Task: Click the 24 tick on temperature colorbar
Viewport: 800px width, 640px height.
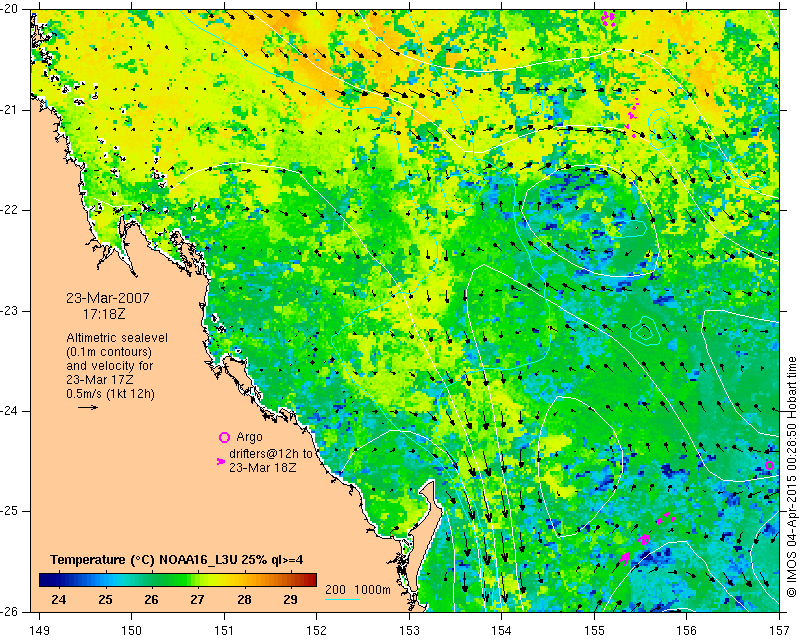Action: tap(59, 600)
